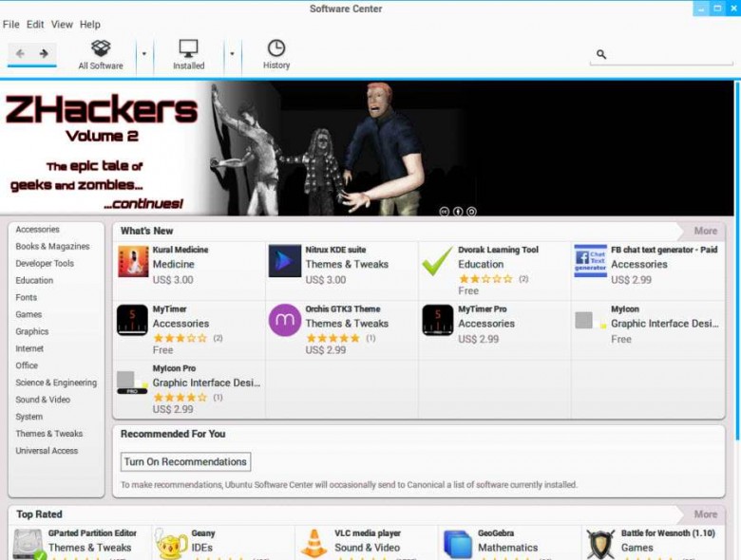Image resolution: width=741 pixels, height=560 pixels.
Task: Select the Orchis GTK3 Theme title
Action: pos(343,308)
